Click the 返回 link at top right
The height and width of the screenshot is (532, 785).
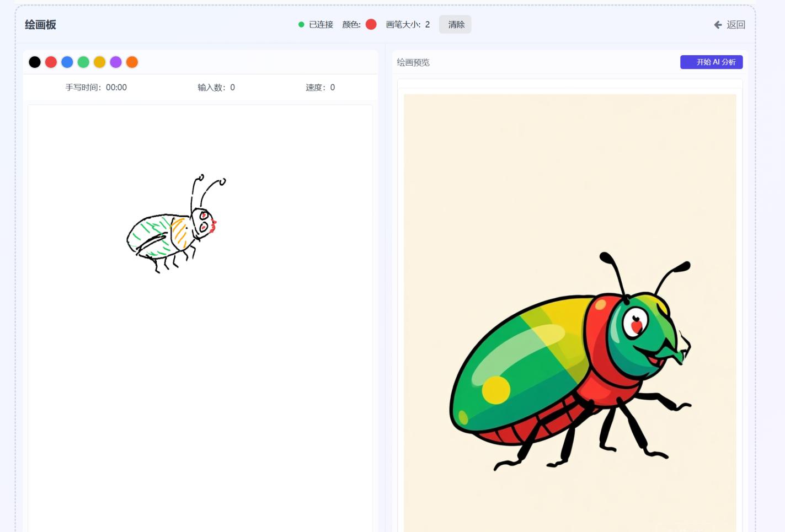coord(736,25)
